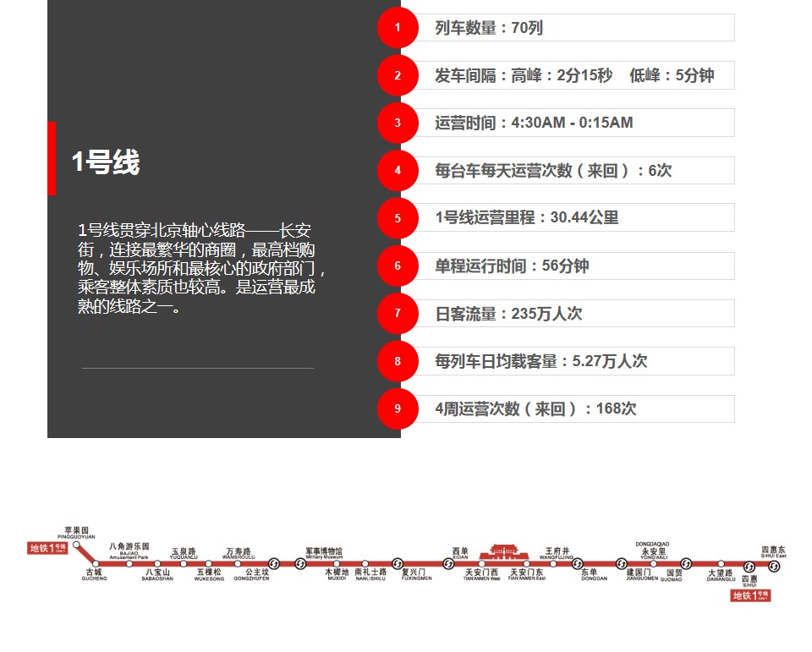Click the transfer icon at Xidan station
The image size is (812, 652).
448,563
